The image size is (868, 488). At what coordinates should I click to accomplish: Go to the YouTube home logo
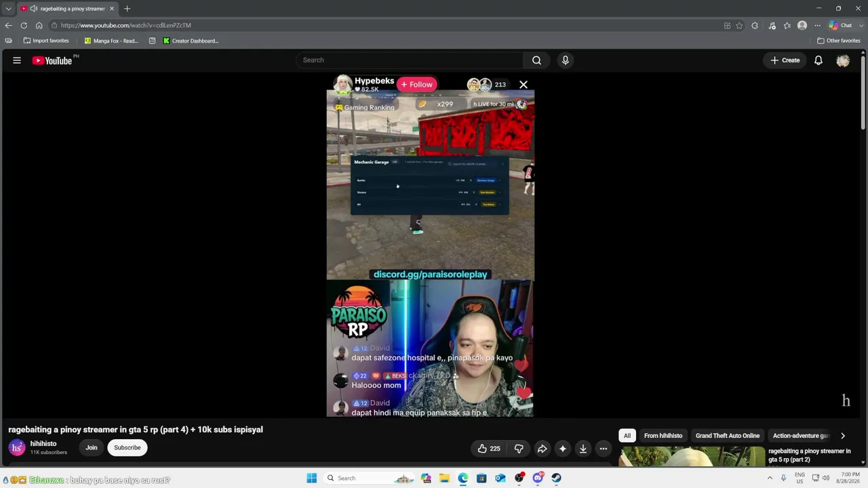(52, 60)
